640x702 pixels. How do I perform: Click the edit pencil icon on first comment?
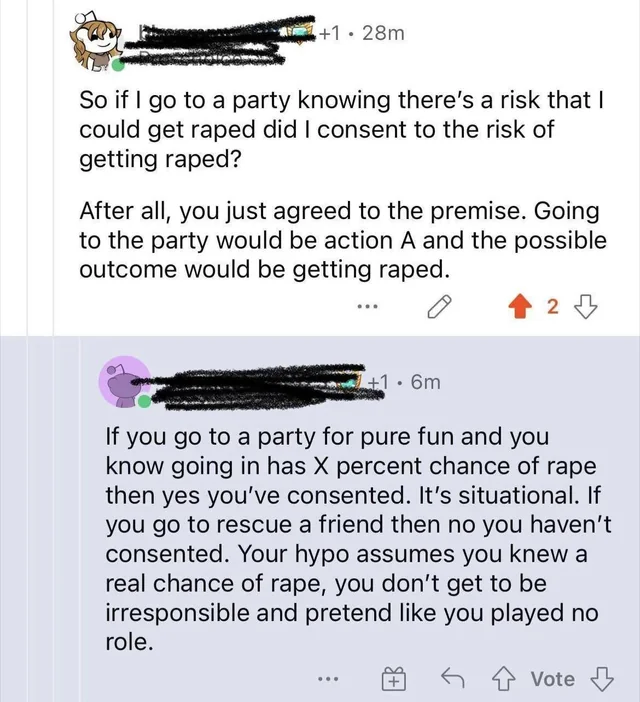(439, 307)
